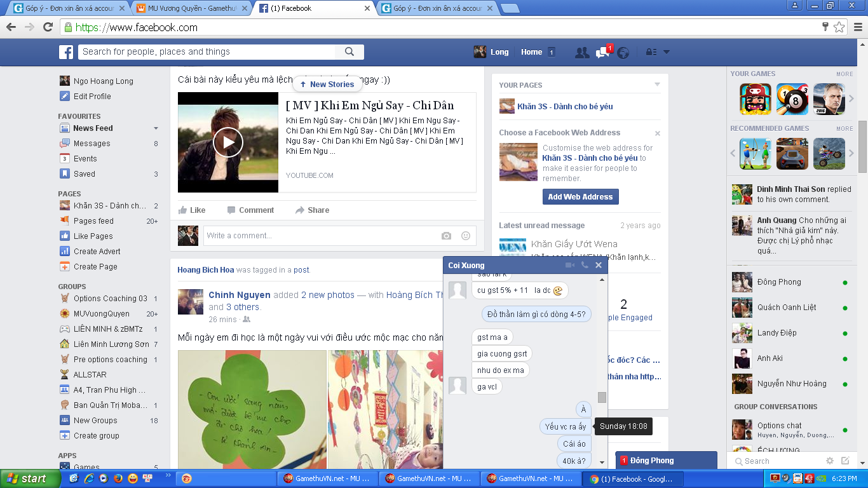Start voice call in Coi Xuong chat
This screenshot has height=488, width=868.
585,265
